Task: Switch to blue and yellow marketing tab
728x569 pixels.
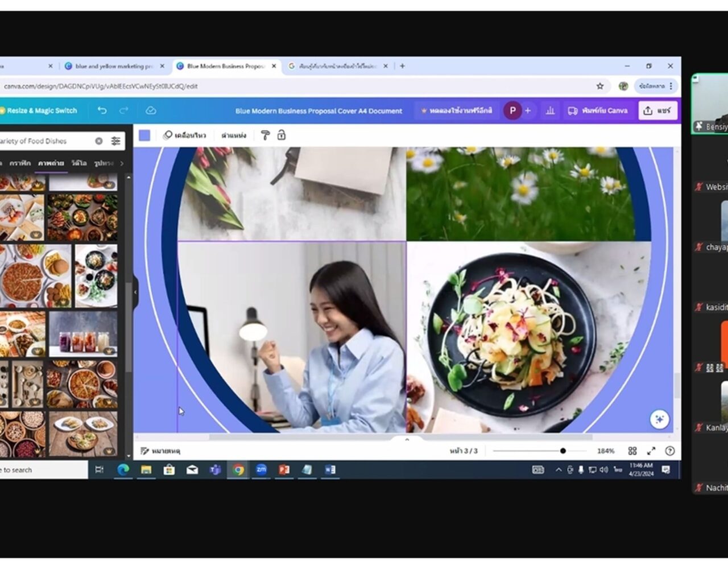Action: pyautogui.click(x=114, y=66)
